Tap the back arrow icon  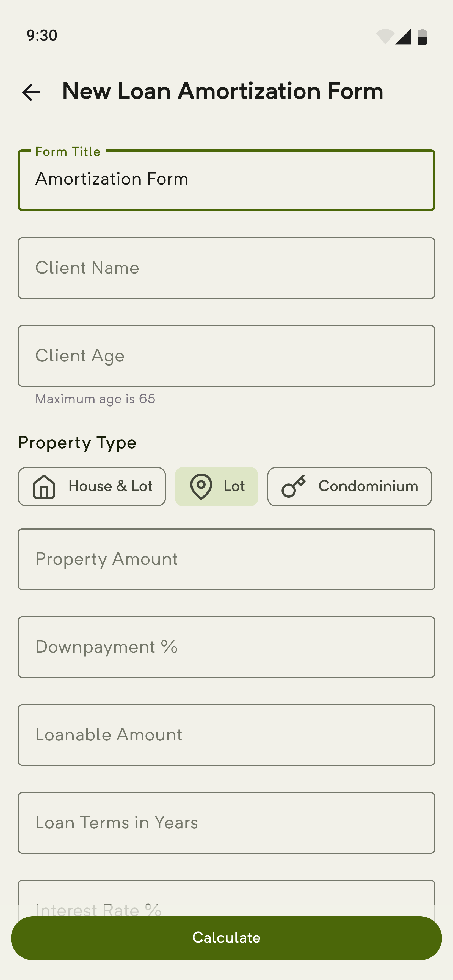(31, 92)
